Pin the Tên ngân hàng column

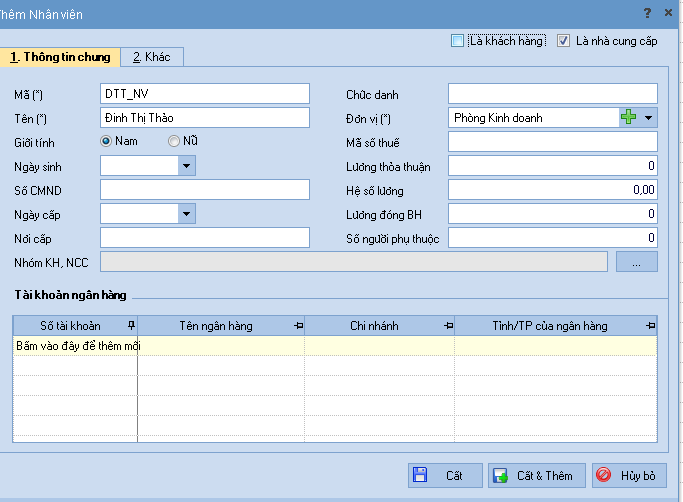(x=298, y=326)
